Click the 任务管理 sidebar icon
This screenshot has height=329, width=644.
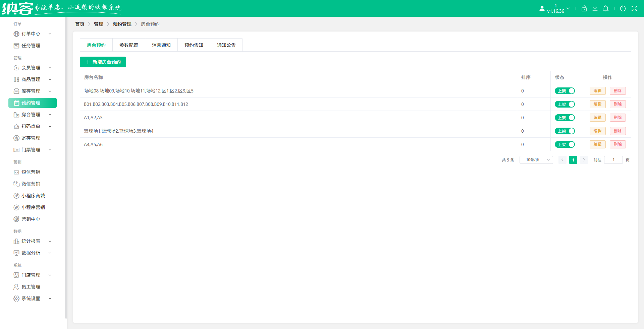click(16, 46)
